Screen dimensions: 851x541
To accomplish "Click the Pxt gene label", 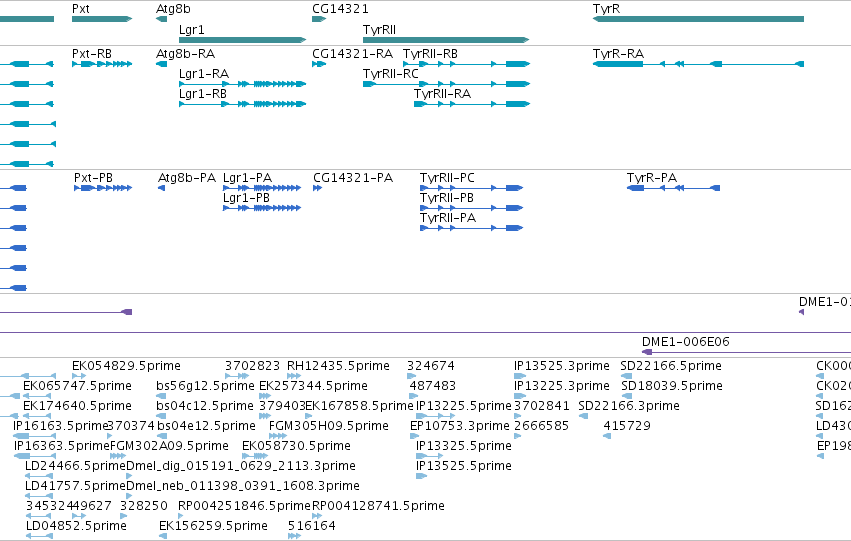I will (81, 9).
